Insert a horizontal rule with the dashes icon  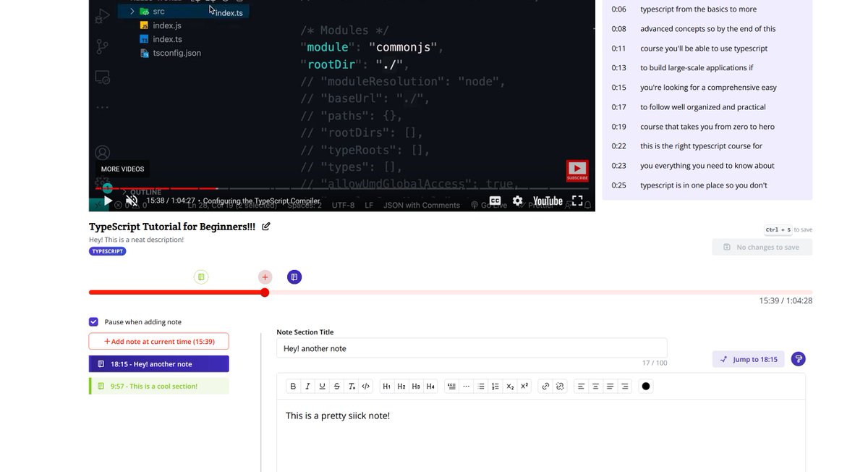467,387
